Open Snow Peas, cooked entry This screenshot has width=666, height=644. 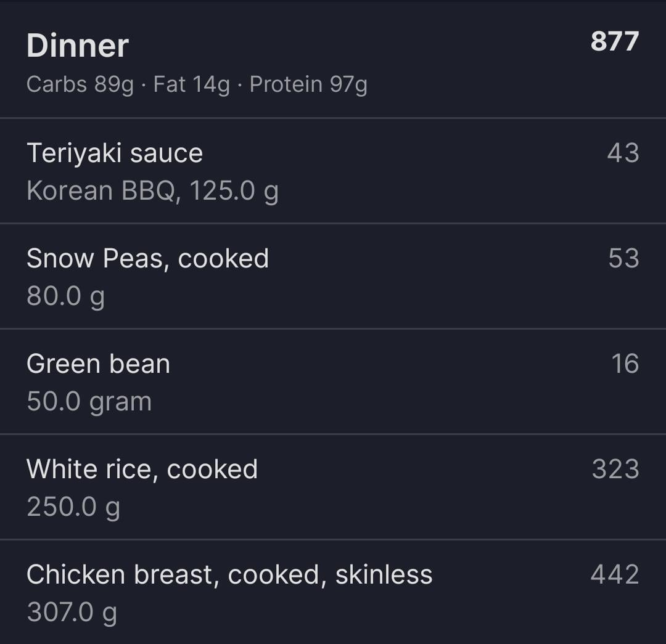point(333,276)
